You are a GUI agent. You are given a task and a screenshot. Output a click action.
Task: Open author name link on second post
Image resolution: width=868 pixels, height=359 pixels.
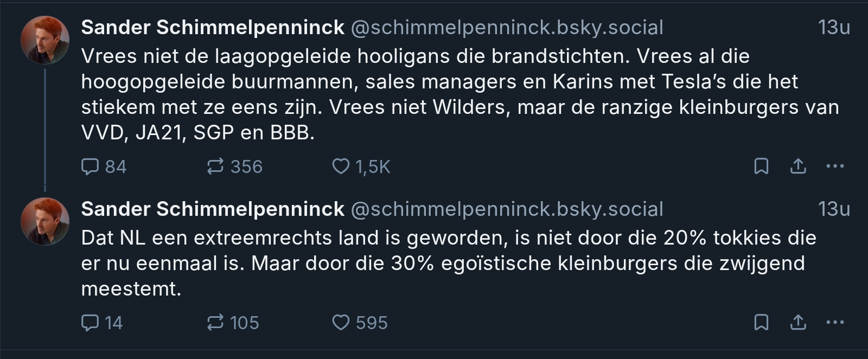pos(213,209)
